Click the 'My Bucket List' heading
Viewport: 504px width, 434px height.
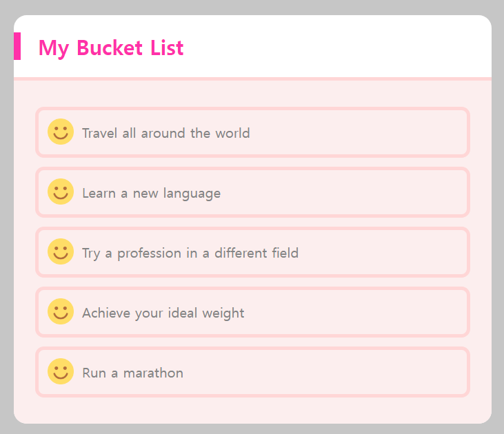[x=111, y=48]
